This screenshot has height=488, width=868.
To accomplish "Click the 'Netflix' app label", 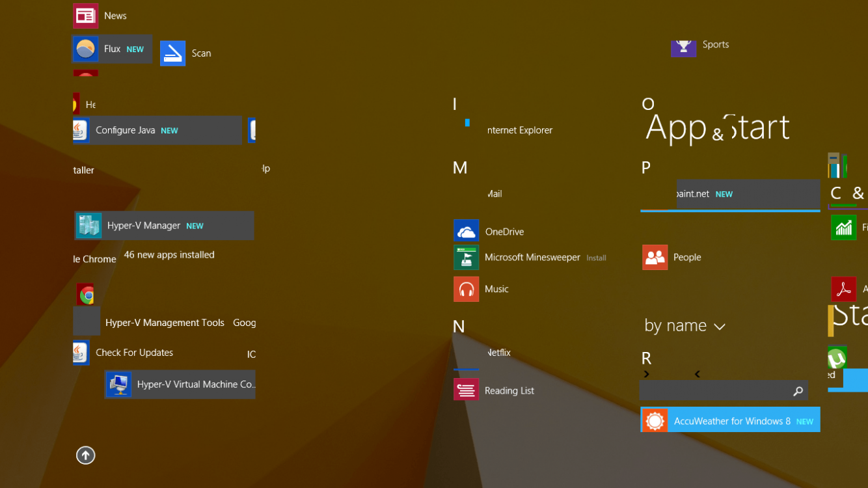I will (499, 353).
